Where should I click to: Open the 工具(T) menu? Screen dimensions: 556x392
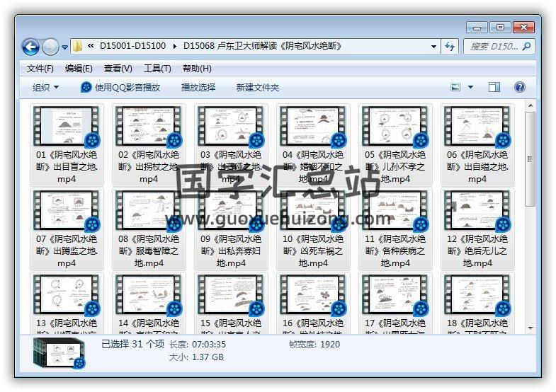point(157,69)
